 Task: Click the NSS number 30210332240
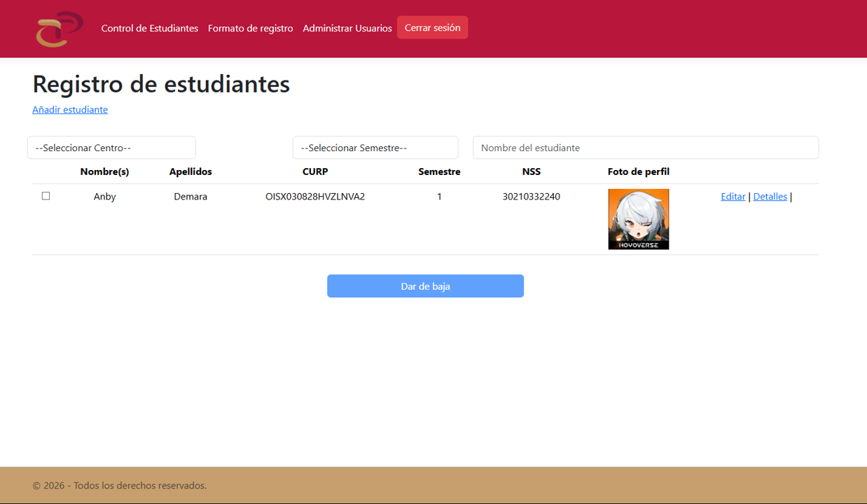click(532, 197)
